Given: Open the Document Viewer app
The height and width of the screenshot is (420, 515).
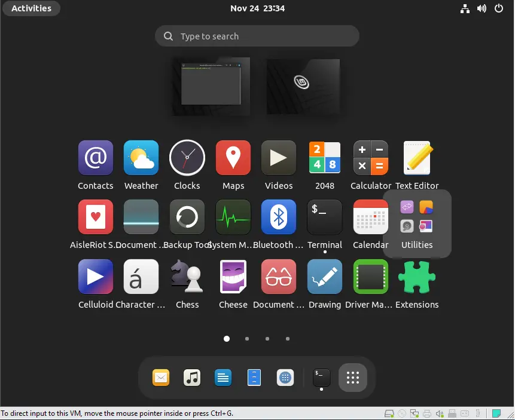Looking at the screenshot, I should pyautogui.click(x=279, y=277).
